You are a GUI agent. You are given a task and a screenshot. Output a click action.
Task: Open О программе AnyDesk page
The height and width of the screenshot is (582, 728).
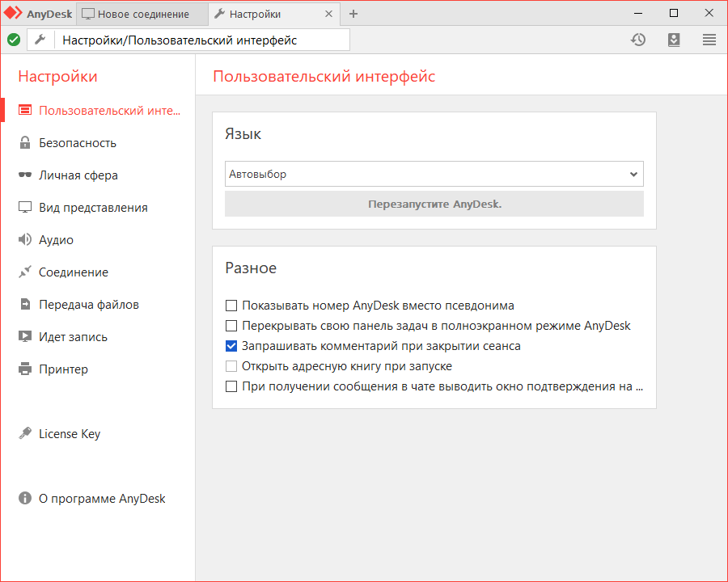[101, 499]
